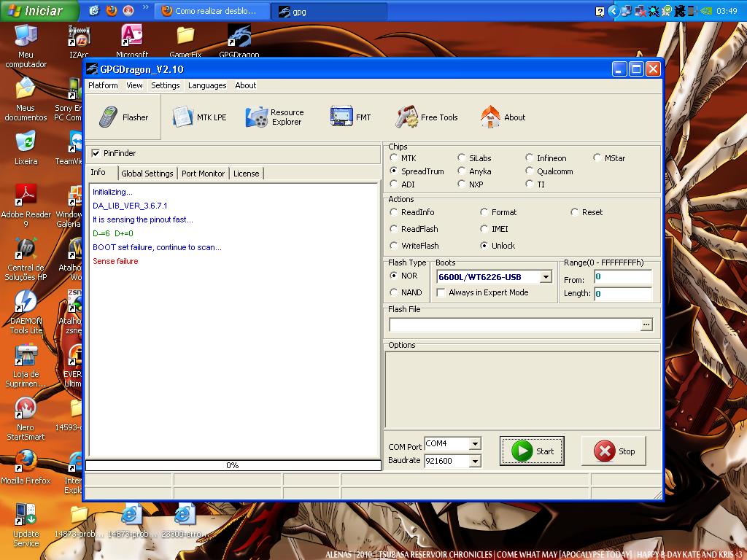Click the Firefox quick launch icon

(x=112, y=10)
